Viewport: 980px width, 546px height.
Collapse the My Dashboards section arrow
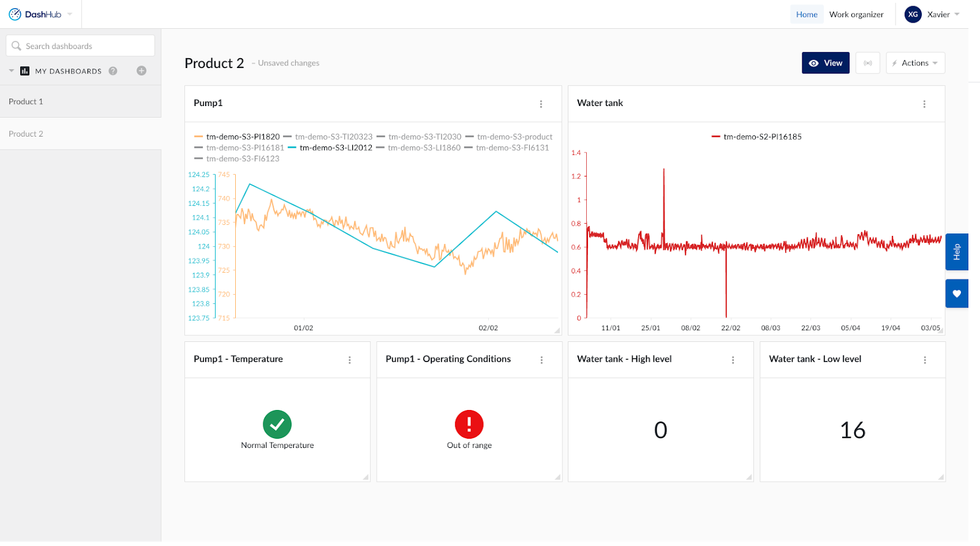[12, 71]
